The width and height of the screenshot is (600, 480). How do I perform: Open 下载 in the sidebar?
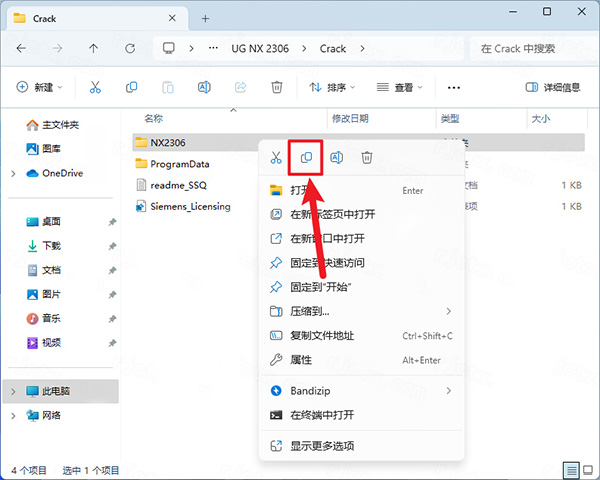click(x=43, y=245)
